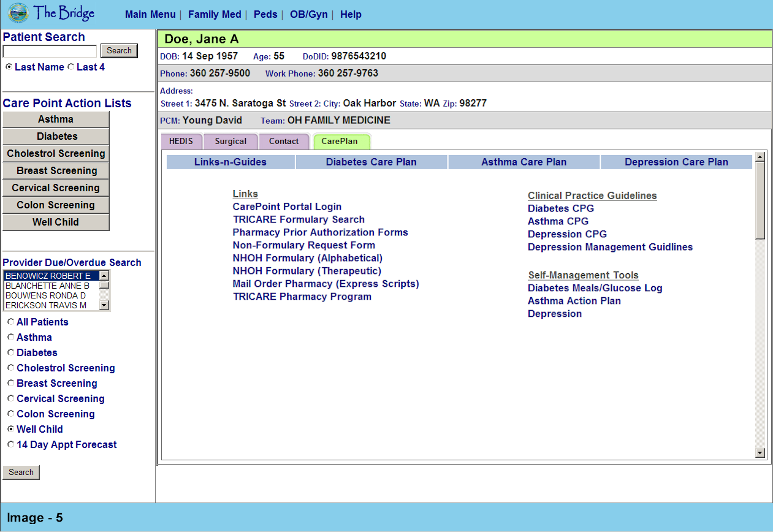The image size is (773, 532).
Task: Select BENOWICZ ROBERT E in provider list
Action: (x=51, y=276)
